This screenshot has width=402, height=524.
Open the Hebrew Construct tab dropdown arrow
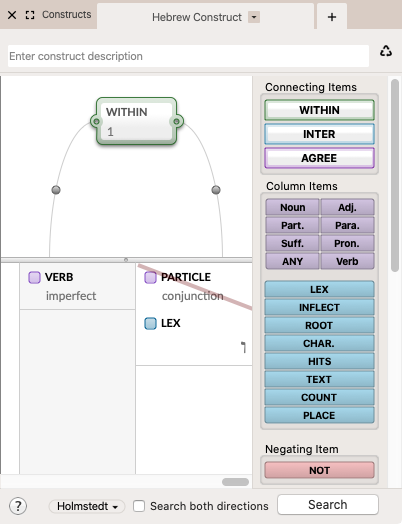[254, 17]
